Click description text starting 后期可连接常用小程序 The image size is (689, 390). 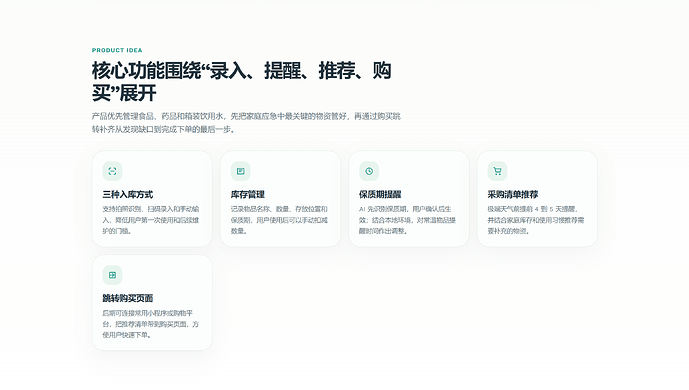pos(151,324)
